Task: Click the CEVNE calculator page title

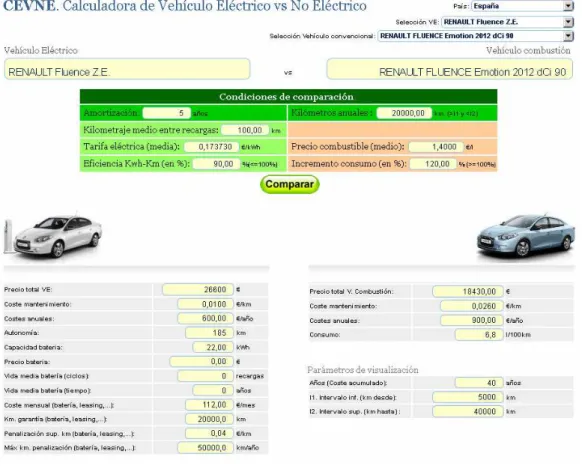Action: tap(184, 6)
